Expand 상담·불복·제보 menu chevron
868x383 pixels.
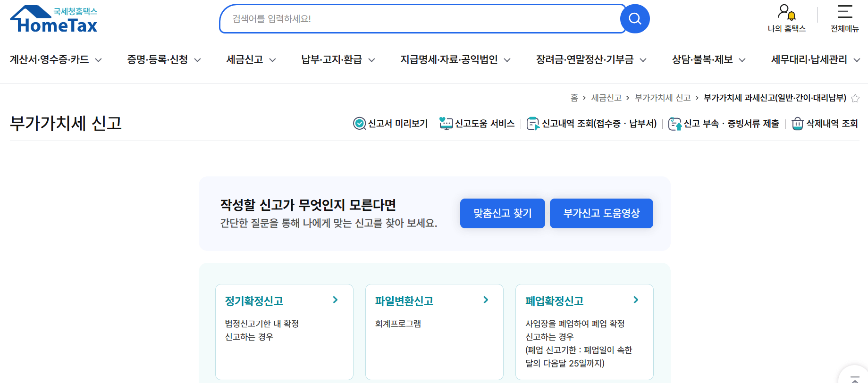click(742, 60)
